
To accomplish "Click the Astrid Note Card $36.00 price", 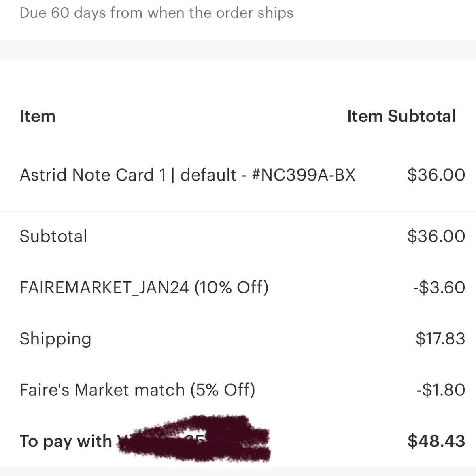I will tap(436, 175).
